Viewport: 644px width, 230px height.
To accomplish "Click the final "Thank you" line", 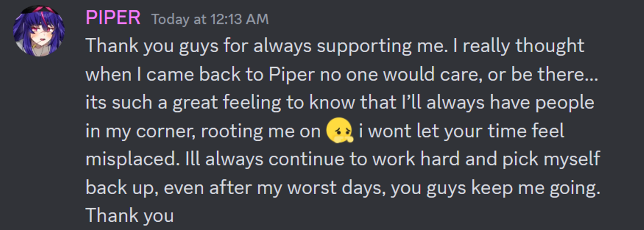I will tap(129, 216).
